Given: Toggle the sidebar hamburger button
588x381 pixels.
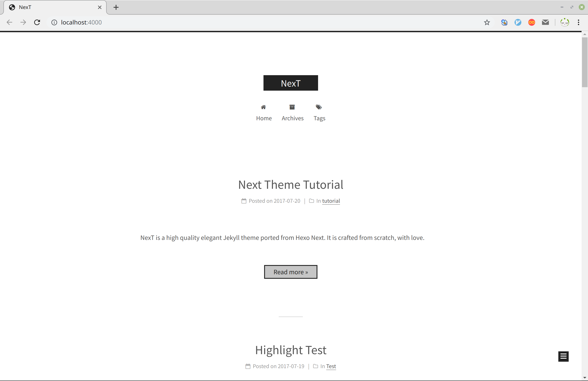Looking at the screenshot, I should 563,356.
